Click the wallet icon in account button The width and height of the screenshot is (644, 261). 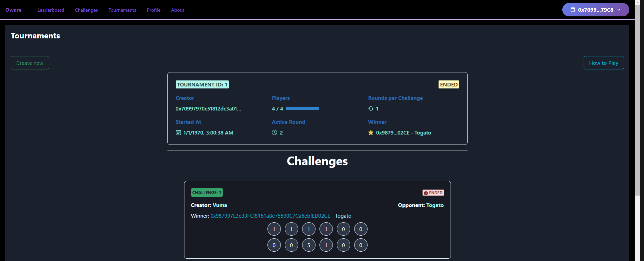(573, 10)
